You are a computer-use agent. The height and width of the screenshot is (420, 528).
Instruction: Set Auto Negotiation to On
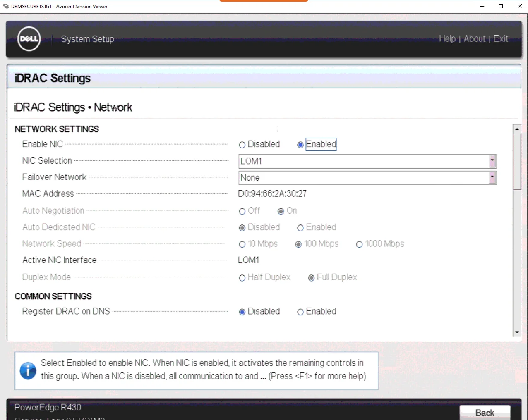[x=281, y=211]
